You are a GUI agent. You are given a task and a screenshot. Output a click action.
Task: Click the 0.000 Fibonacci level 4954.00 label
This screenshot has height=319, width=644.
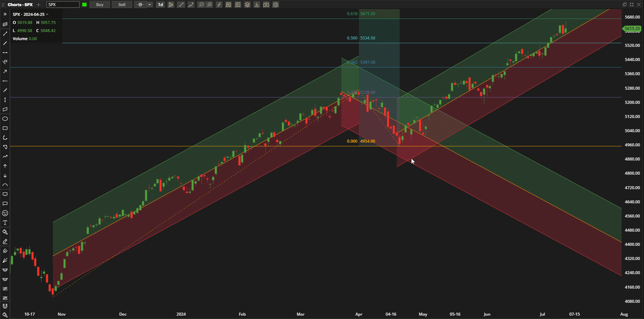point(361,141)
